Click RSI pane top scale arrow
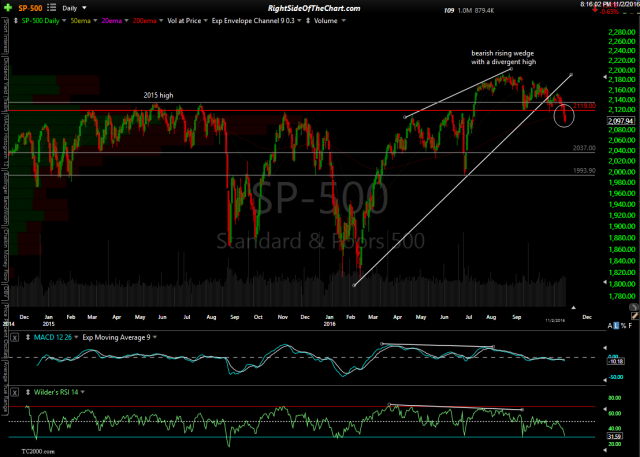 click(x=604, y=408)
